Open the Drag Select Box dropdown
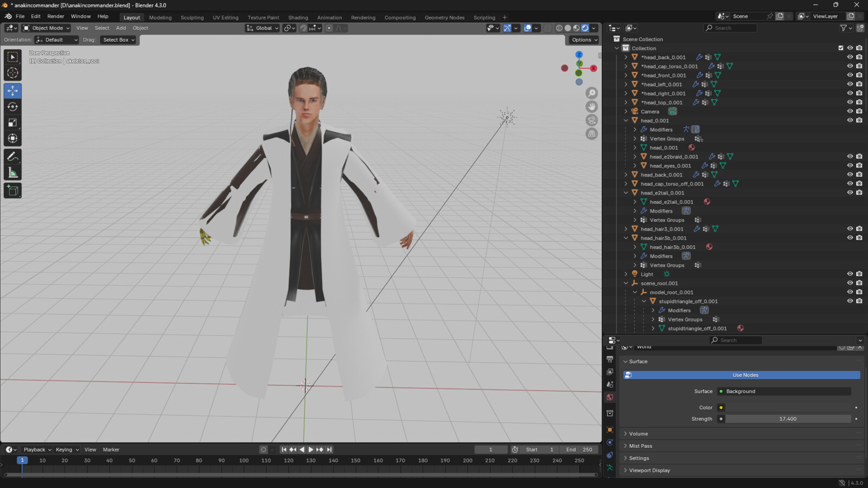This screenshot has width=868, height=488. pyautogui.click(x=118, y=40)
